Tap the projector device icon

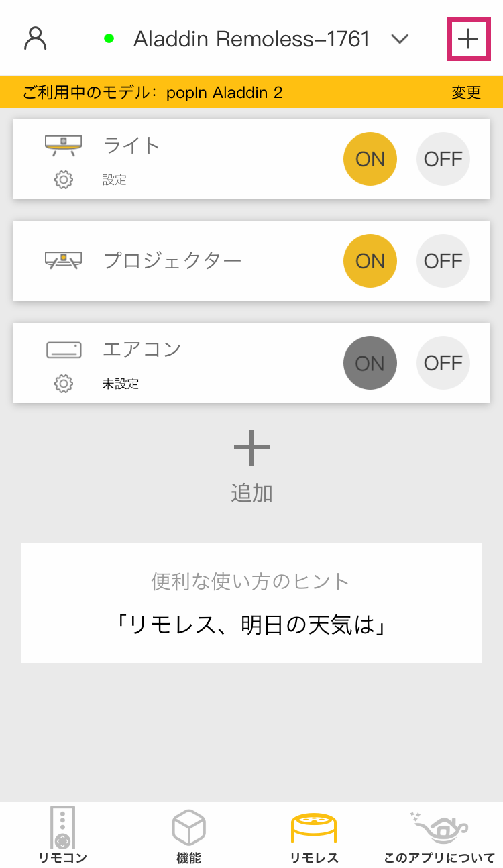click(x=64, y=260)
